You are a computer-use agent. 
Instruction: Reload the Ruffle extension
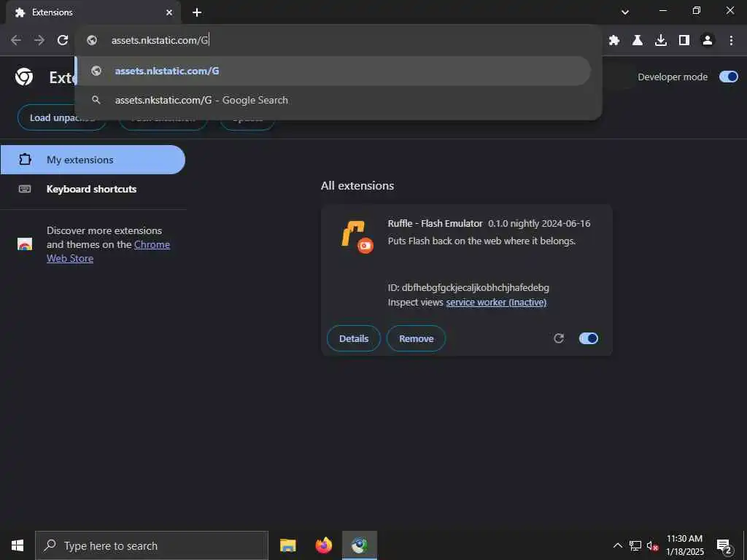pyautogui.click(x=559, y=338)
